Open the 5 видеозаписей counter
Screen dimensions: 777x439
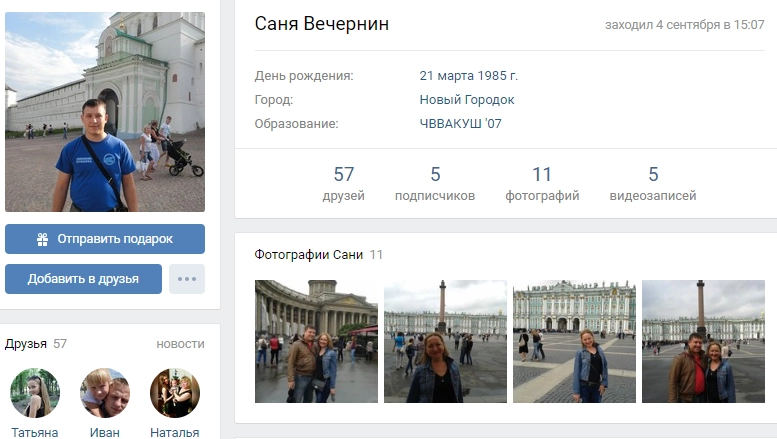pos(653,183)
